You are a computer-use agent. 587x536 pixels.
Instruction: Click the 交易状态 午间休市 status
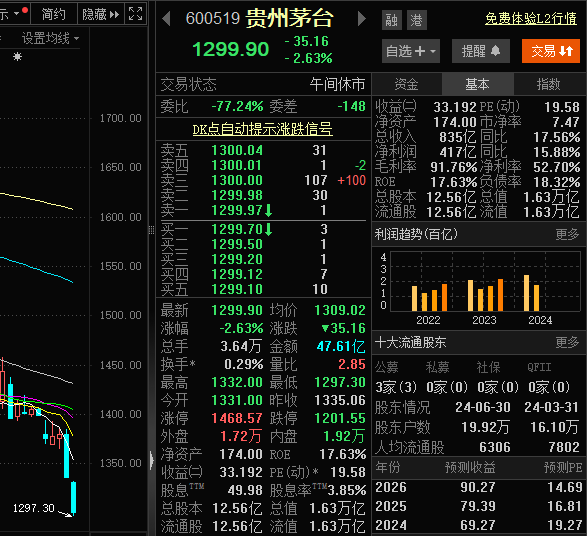(x=263, y=84)
